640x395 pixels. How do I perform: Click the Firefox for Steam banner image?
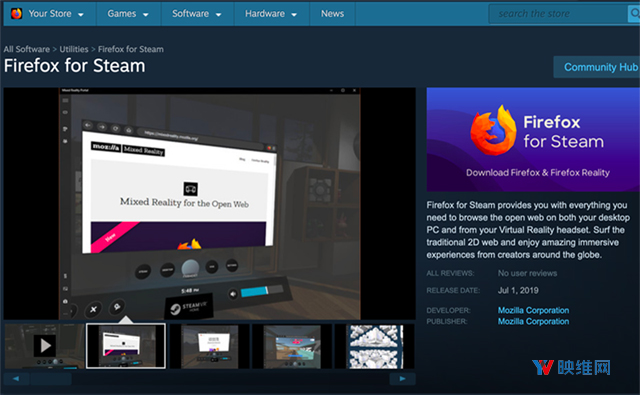click(x=533, y=140)
